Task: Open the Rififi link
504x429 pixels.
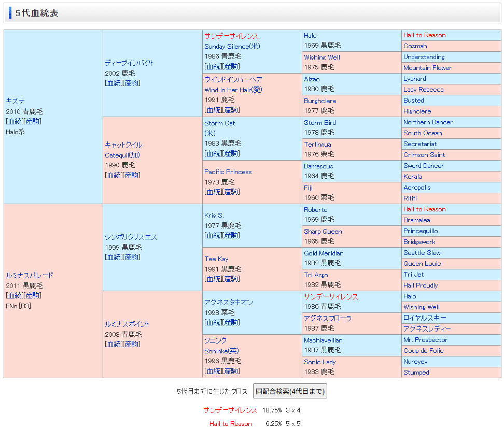Action: [x=410, y=198]
